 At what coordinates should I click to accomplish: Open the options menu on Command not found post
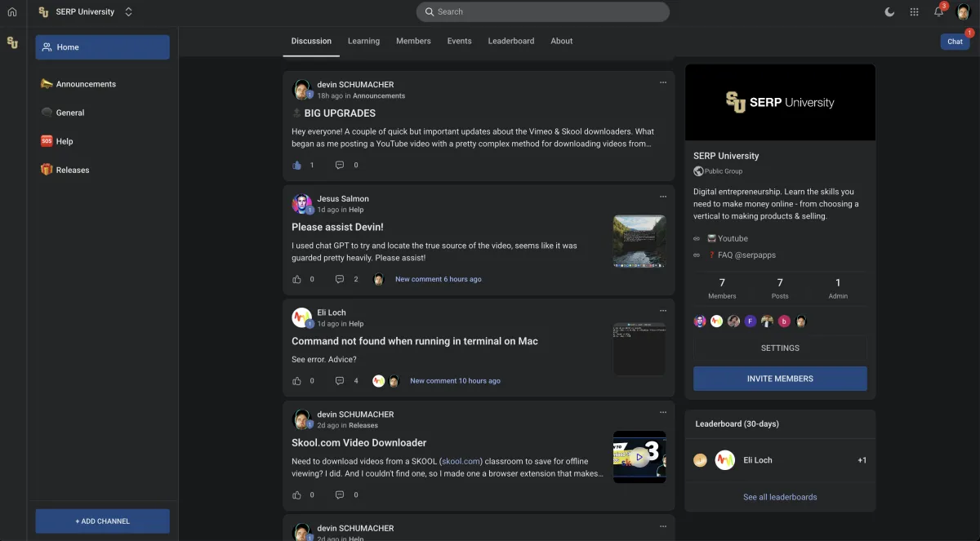[663, 311]
